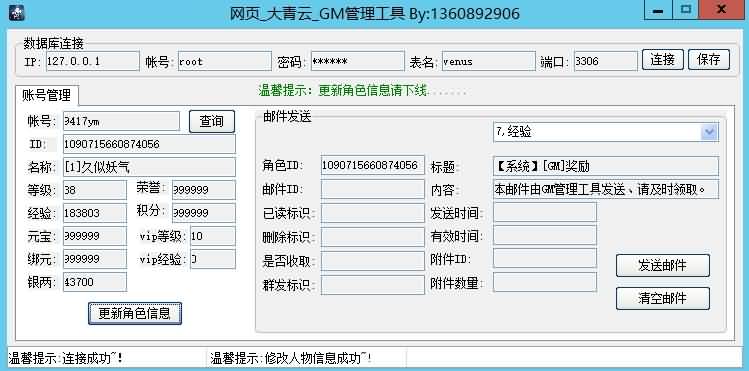Focus the 附件ID field
Screen dimensions: 749x371
(545, 258)
